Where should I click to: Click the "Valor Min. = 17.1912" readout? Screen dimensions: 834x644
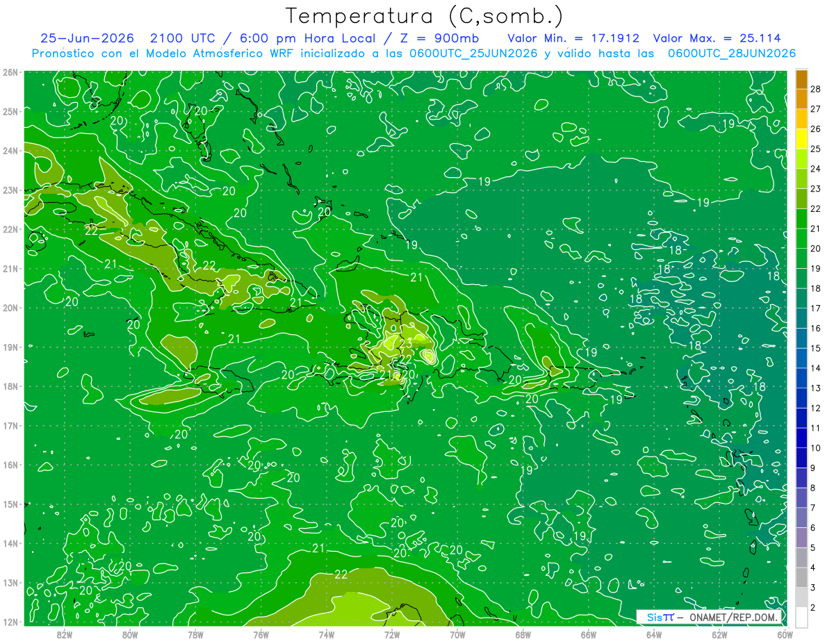(574, 38)
